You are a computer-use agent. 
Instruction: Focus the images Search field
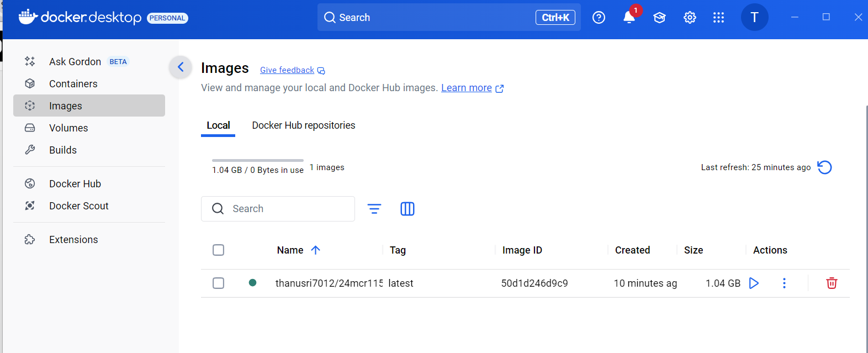point(278,209)
